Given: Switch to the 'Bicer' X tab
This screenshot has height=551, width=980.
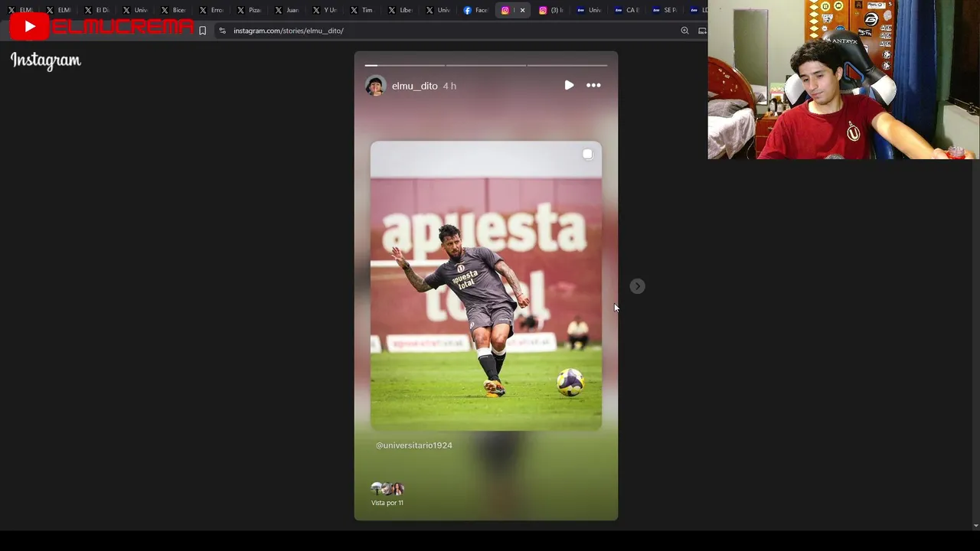Looking at the screenshot, I should 173,10.
